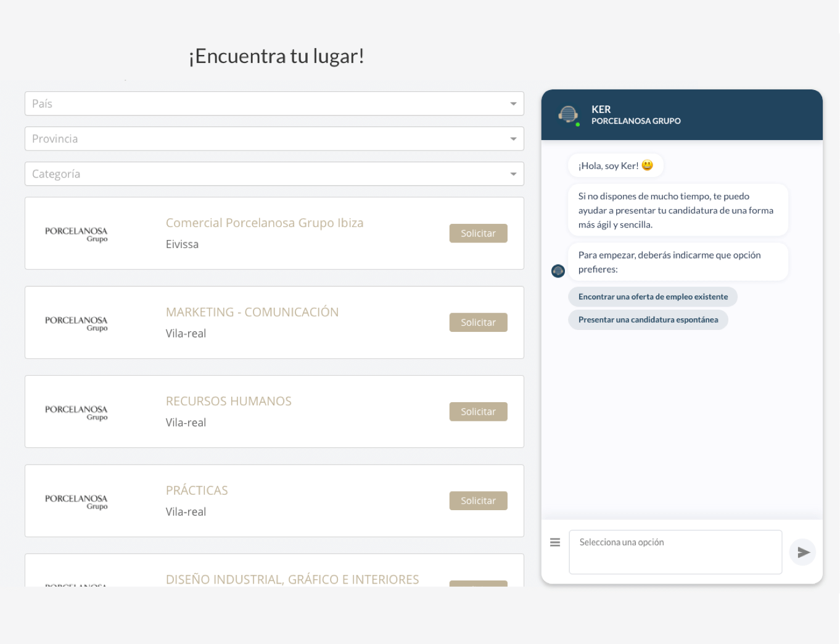Click Vila-real under Marketing - Comunicación
840x644 pixels.
point(186,334)
